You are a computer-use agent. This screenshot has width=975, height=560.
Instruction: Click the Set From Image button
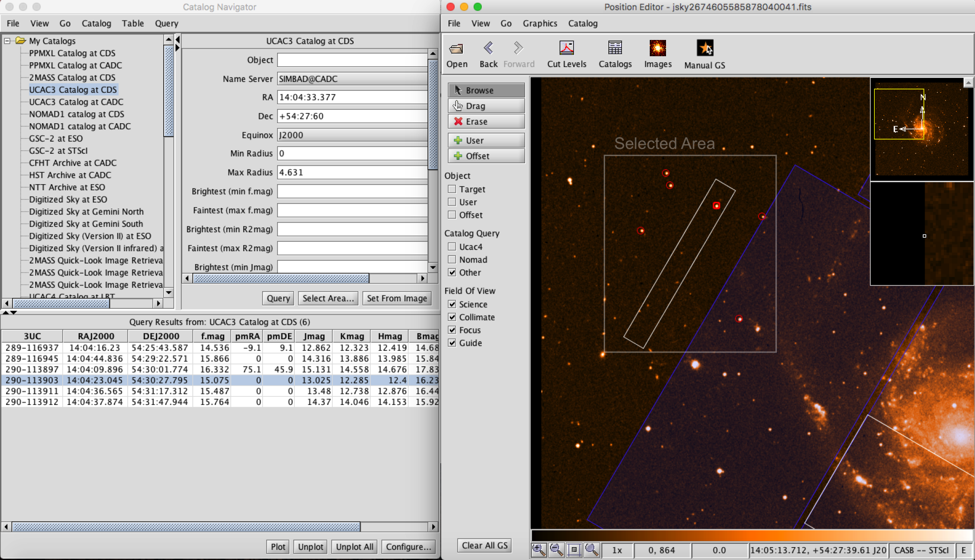pos(397,298)
